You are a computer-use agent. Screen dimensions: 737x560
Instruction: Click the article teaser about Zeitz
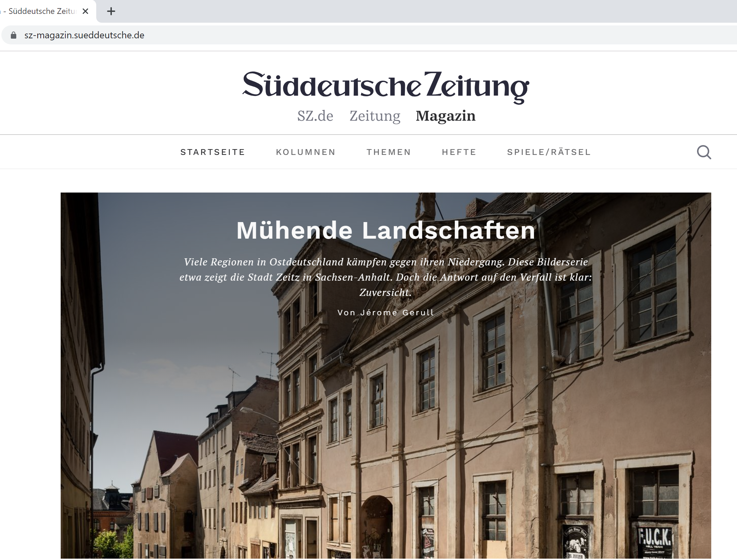coord(386,277)
